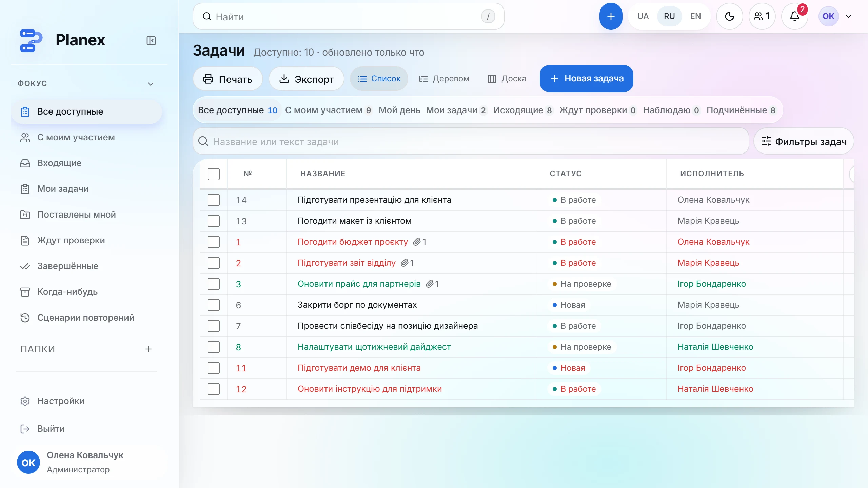Click the blue quick-add plus button

(611, 16)
